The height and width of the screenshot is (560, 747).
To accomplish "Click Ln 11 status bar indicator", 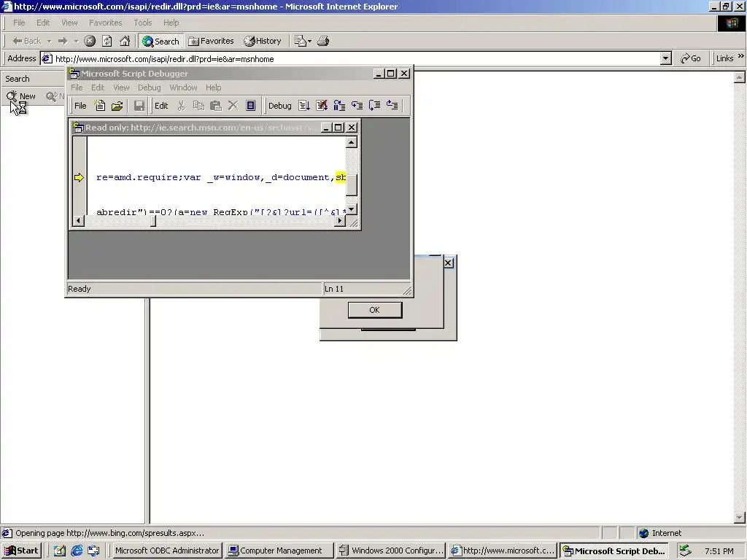I will click(x=334, y=289).
